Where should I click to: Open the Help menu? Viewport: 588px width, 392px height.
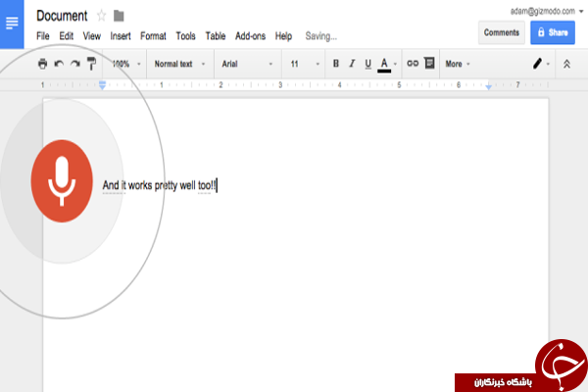coord(283,36)
